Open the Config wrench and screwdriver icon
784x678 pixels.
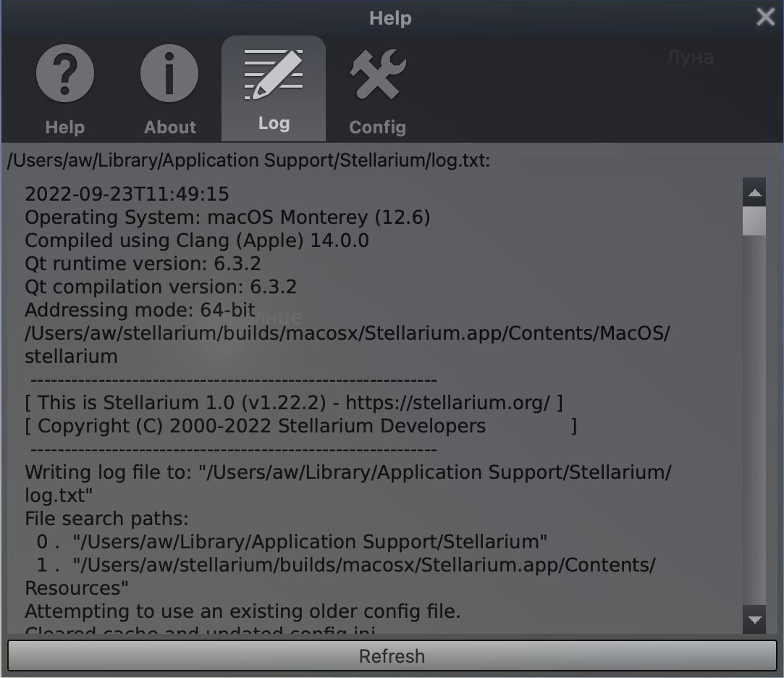(x=377, y=74)
